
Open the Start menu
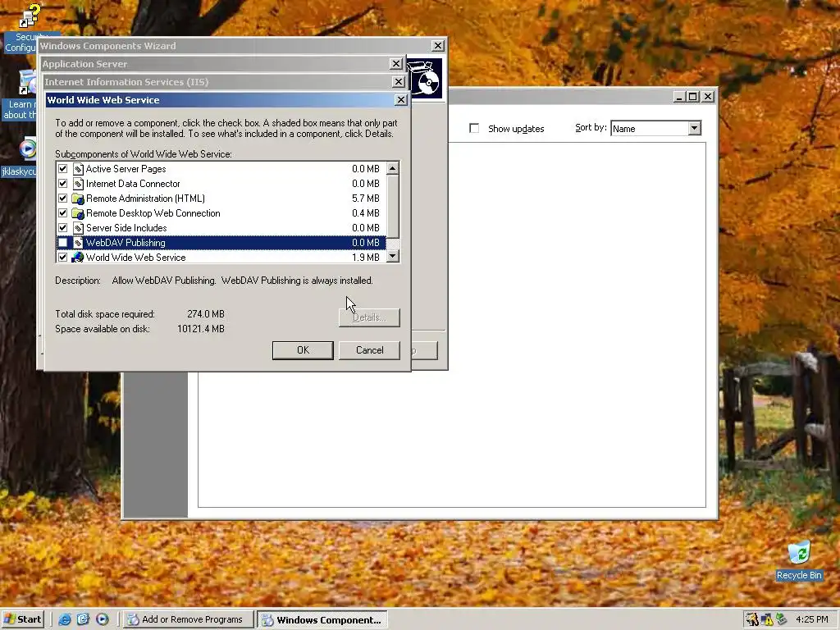22,619
